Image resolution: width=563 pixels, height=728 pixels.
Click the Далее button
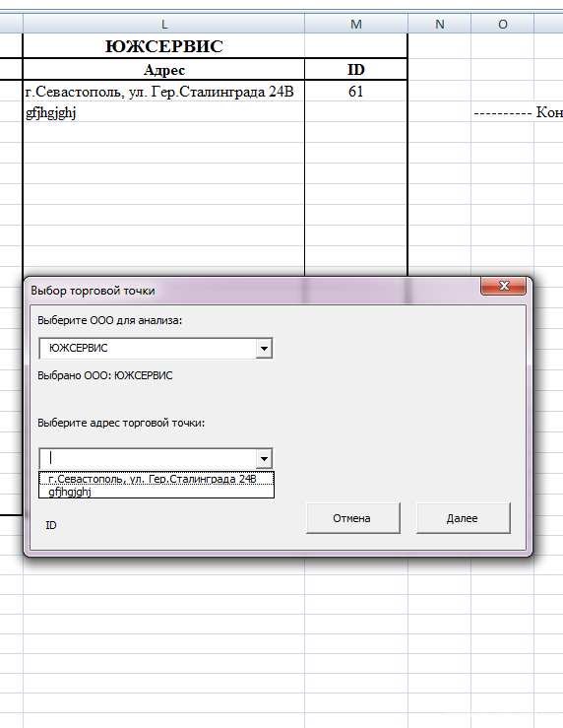coord(463,518)
